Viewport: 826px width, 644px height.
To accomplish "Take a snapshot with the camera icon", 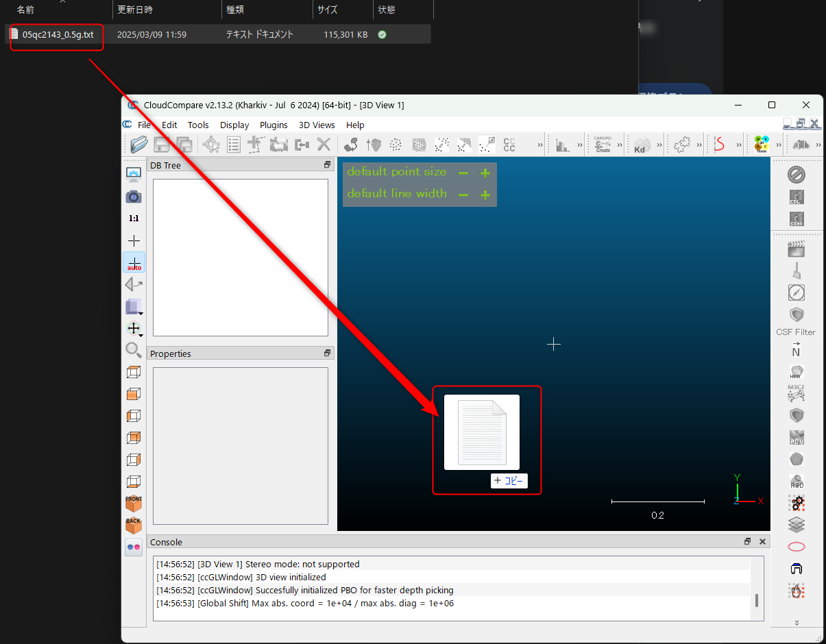I will pos(134,197).
